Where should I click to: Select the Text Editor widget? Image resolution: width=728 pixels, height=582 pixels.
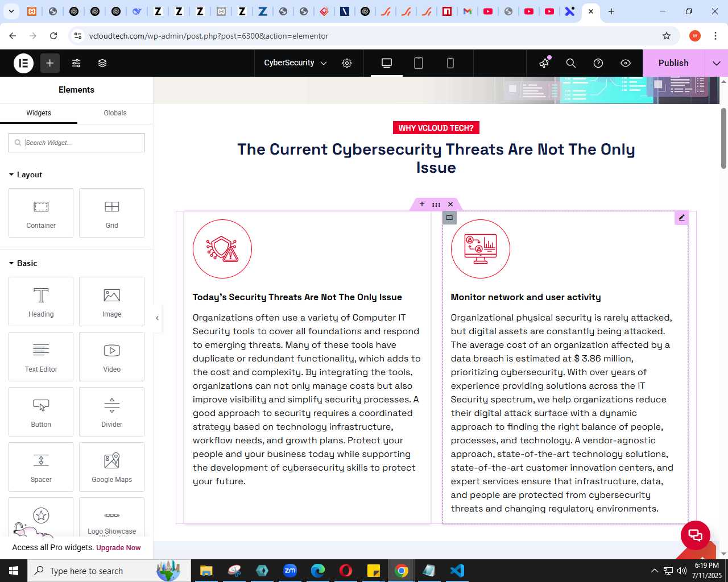(41, 356)
